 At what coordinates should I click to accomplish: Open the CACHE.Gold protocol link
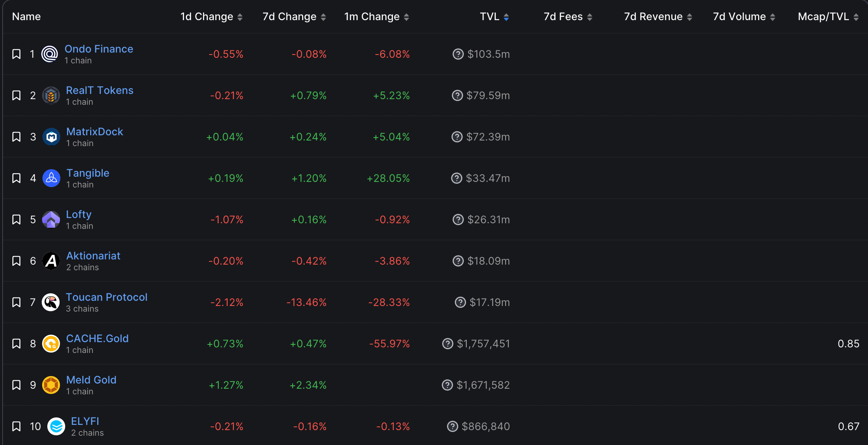pos(97,338)
